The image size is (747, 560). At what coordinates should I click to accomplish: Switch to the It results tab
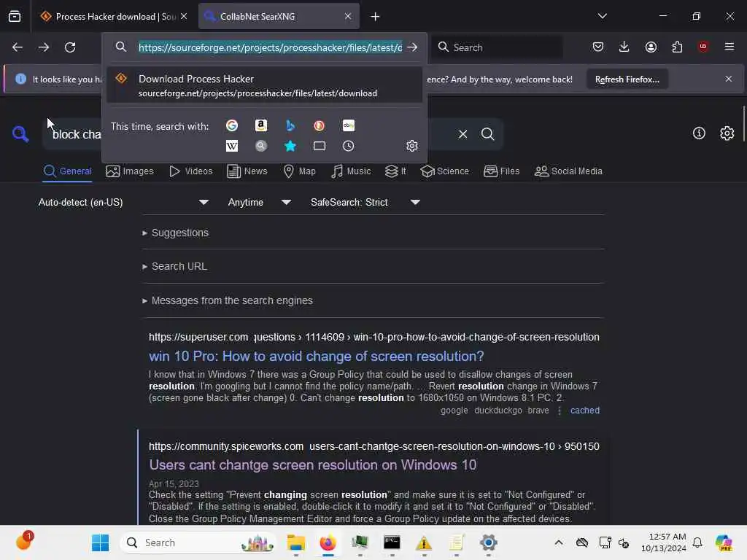395,171
